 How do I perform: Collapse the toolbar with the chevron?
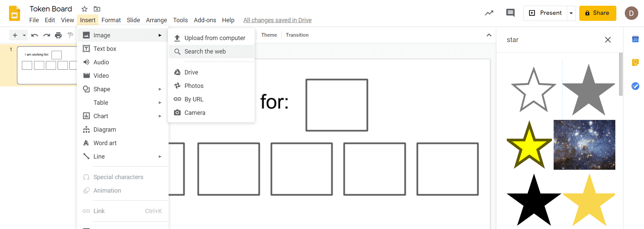pos(489,35)
